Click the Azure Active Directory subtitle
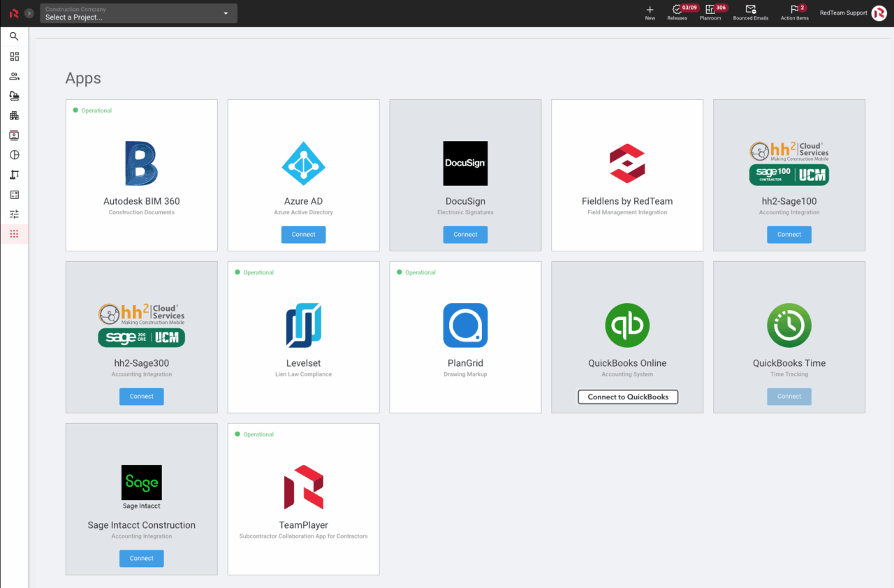Screen dimensions: 894x588 [304, 212]
